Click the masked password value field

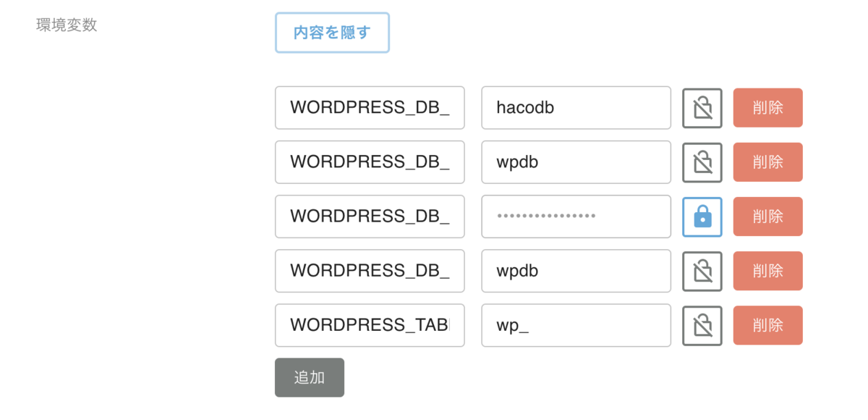[576, 217]
